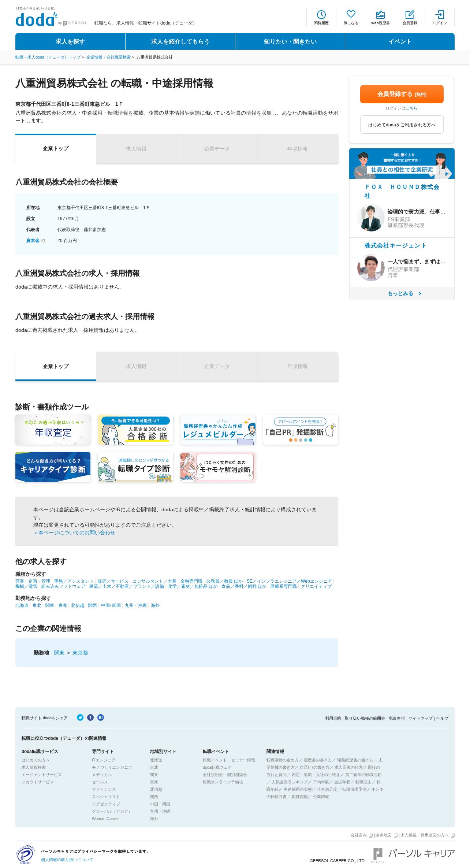Click 個人情報の取り扱いについて link
The image size is (470, 868).
67,860
